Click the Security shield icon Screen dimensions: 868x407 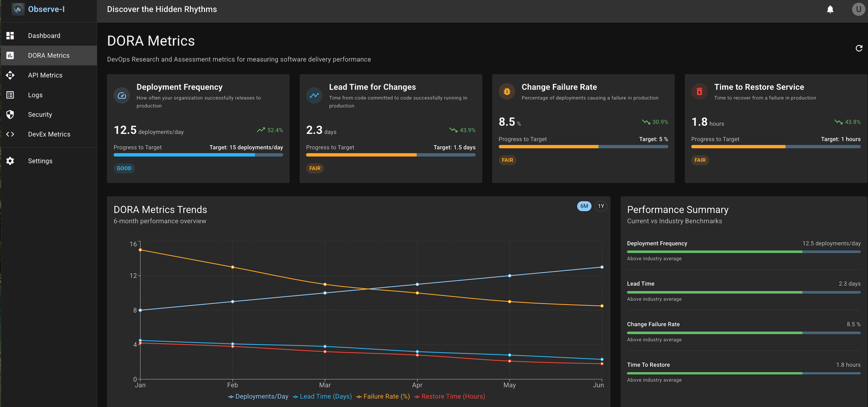click(x=10, y=114)
